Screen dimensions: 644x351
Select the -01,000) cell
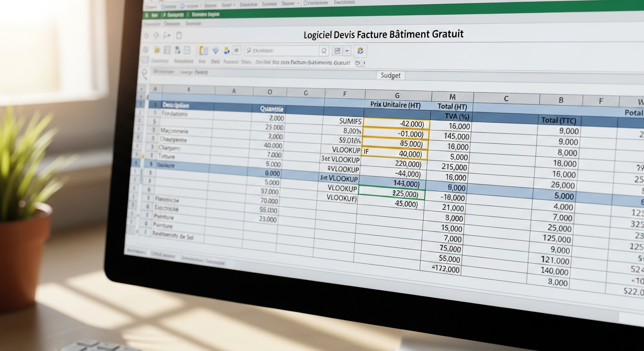396,134
